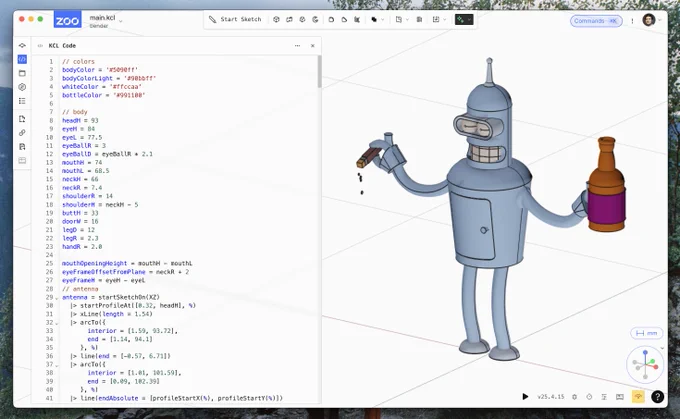This screenshot has width=680, height=419.
Task: Select the Shell tool icon
Action: pos(357,20)
